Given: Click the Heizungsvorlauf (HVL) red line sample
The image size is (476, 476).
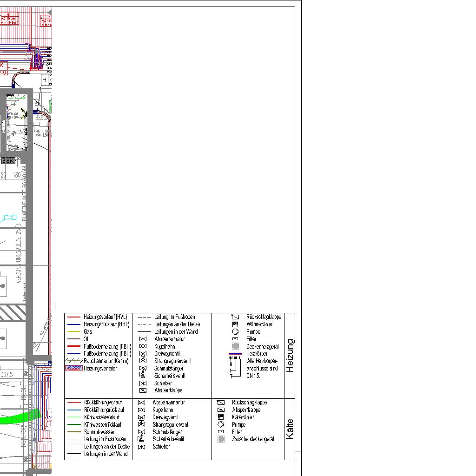Looking at the screenshot, I should 74,317.
